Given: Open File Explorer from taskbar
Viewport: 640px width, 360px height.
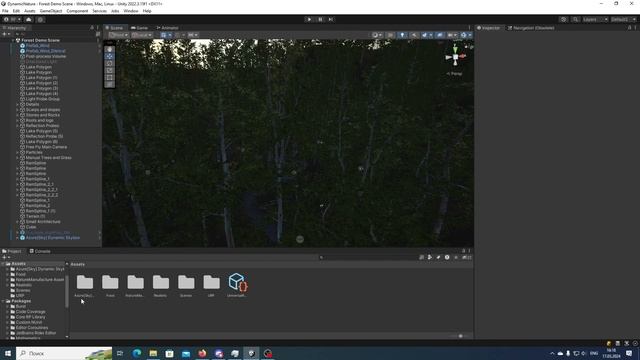Looking at the screenshot, I should pyautogui.click(x=153, y=353).
